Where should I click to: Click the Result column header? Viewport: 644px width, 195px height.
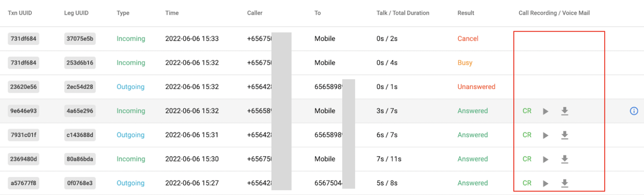[x=466, y=13]
